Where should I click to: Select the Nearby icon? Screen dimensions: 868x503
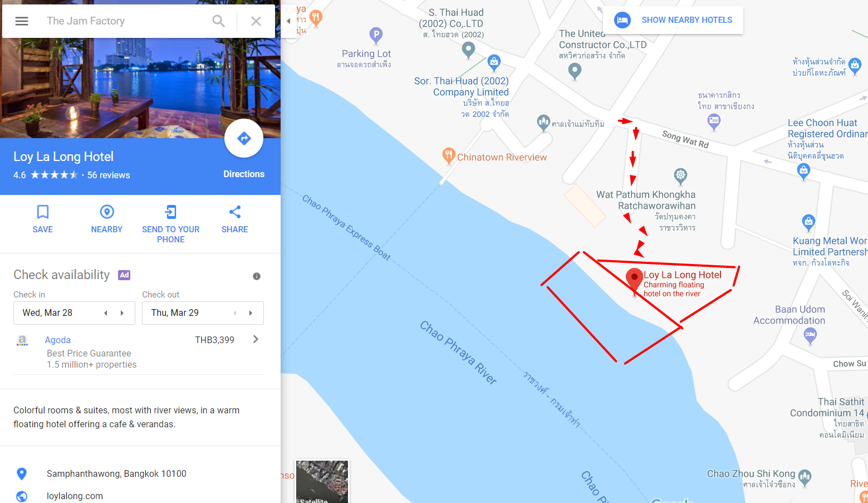[107, 219]
